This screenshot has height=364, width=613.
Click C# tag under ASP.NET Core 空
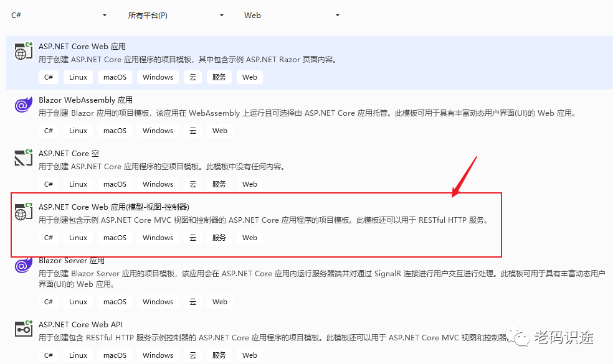49,184
